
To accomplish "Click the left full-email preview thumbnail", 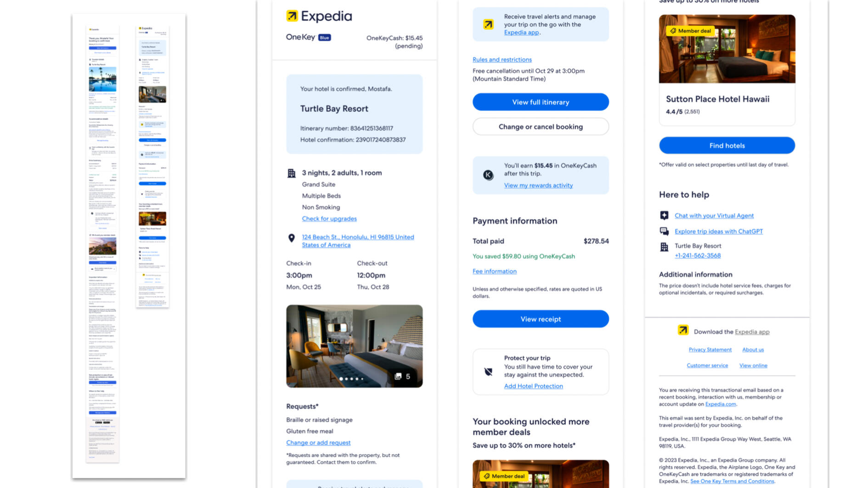I will click(x=102, y=243).
